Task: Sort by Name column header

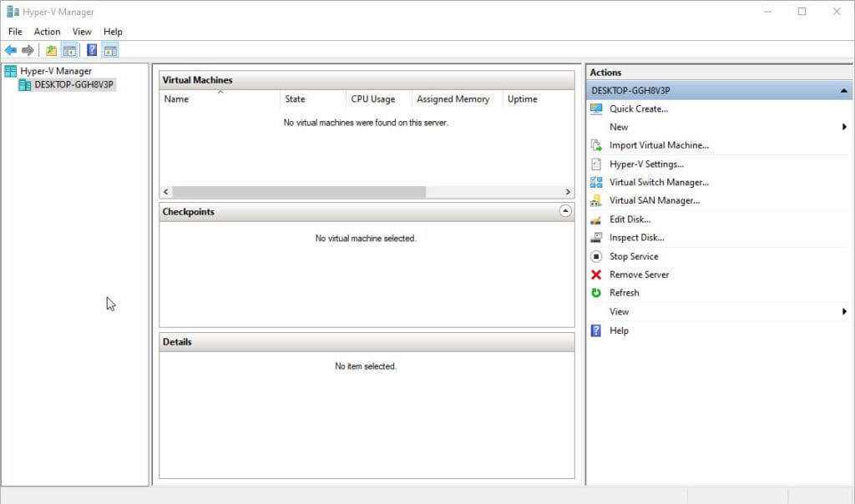Action: point(220,99)
